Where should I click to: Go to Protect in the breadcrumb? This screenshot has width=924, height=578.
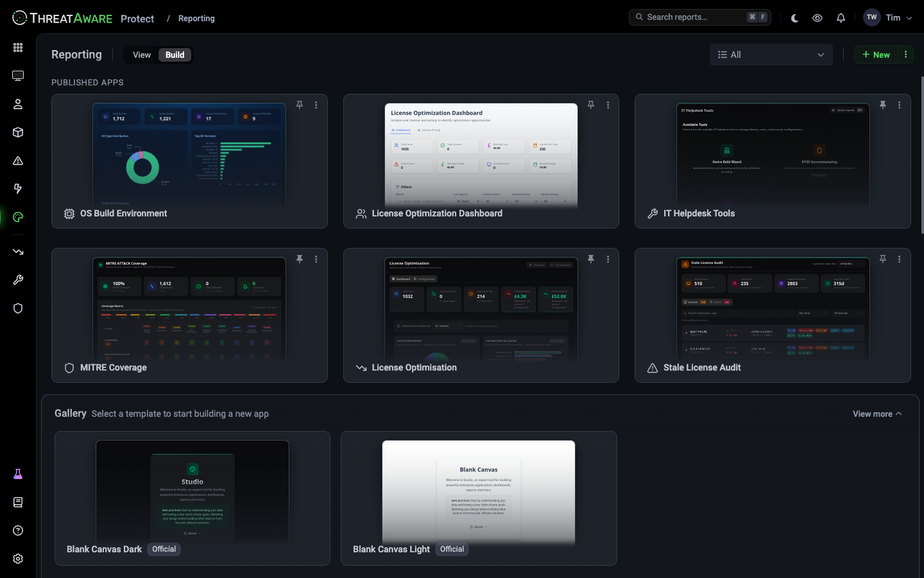pyautogui.click(x=137, y=19)
